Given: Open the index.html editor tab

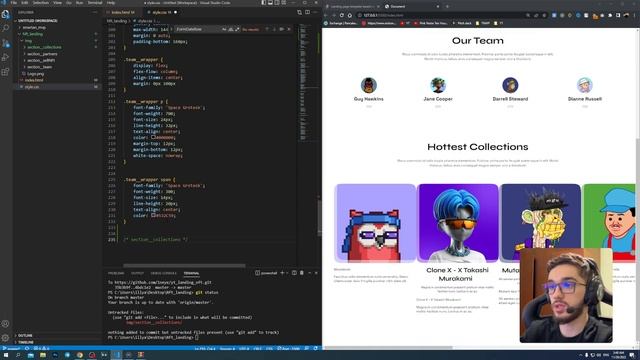Looking at the screenshot, I should point(122,13).
